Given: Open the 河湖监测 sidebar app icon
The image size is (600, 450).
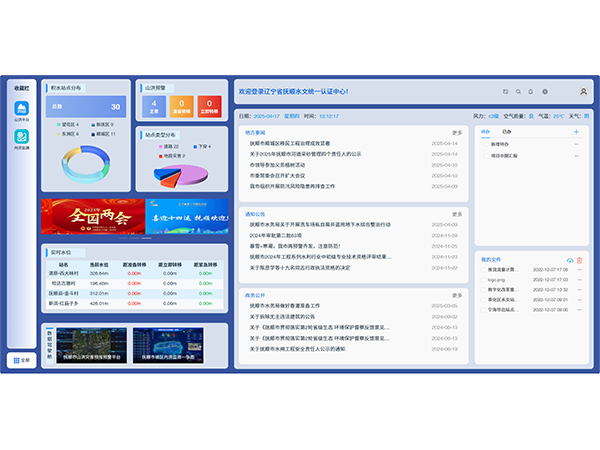Looking at the screenshot, I should (21, 137).
